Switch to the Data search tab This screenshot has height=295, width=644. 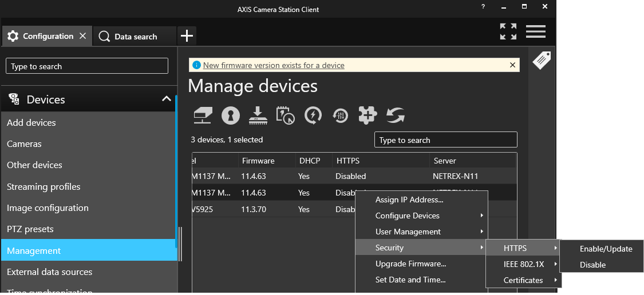click(135, 37)
